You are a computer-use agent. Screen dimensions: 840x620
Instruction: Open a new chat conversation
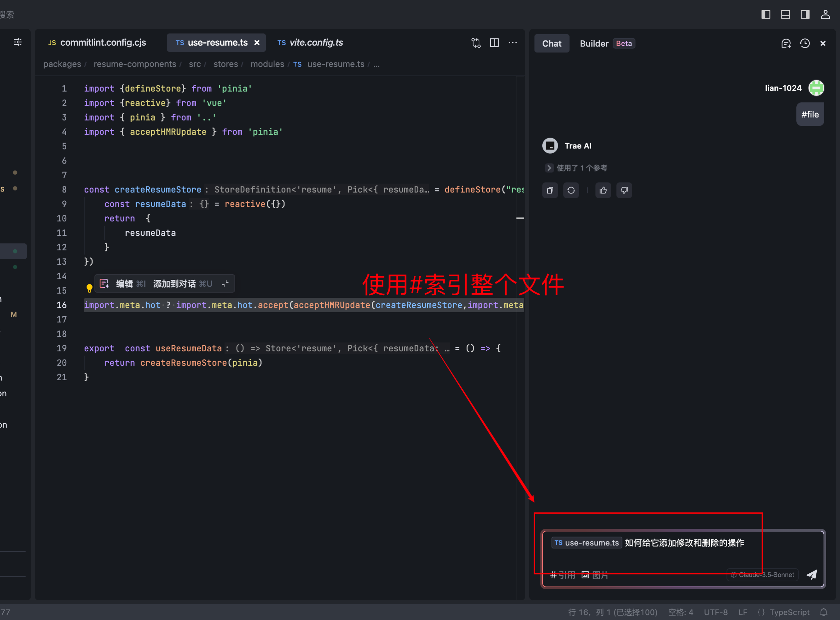tap(787, 44)
